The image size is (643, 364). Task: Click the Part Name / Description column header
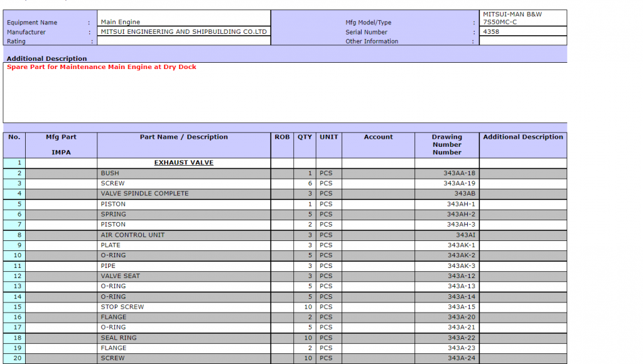tap(183, 137)
